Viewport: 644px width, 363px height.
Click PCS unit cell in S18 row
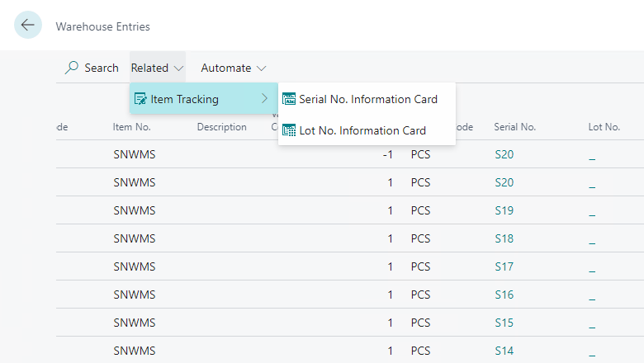[420, 238]
